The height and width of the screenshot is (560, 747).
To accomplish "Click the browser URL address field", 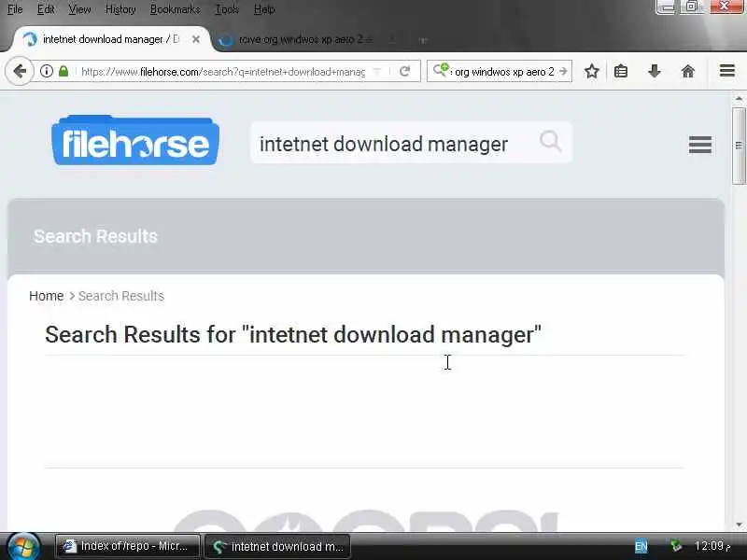I will click(x=223, y=72).
